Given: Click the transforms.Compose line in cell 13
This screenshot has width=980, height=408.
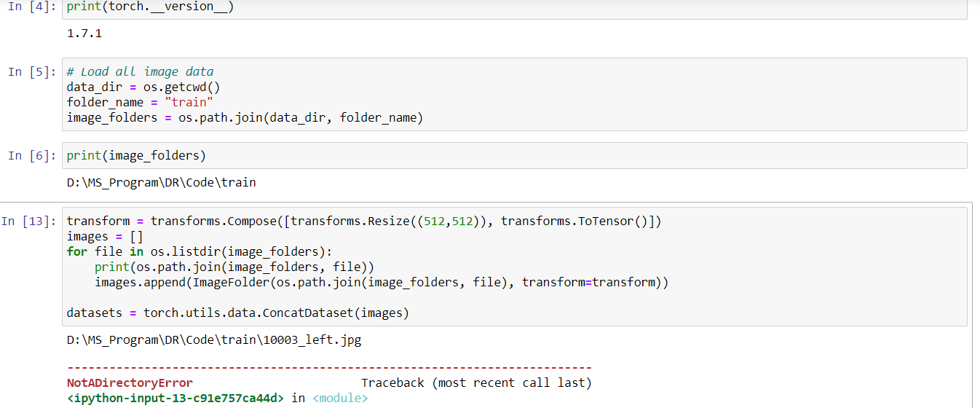Looking at the screenshot, I should click(x=363, y=221).
